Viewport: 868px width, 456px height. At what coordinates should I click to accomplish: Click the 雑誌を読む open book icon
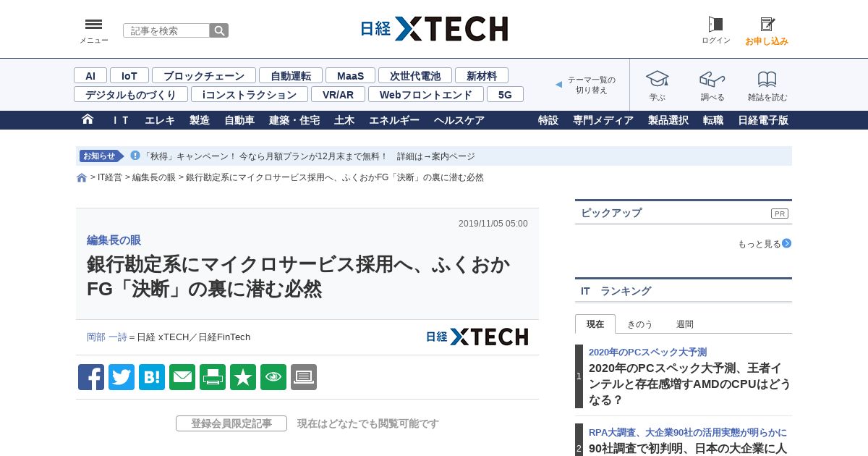pyautogui.click(x=767, y=78)
